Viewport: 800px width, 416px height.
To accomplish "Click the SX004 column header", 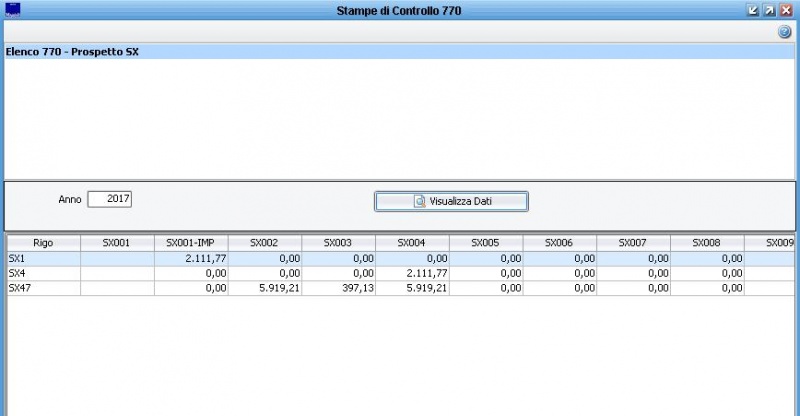I will point(412,243).
